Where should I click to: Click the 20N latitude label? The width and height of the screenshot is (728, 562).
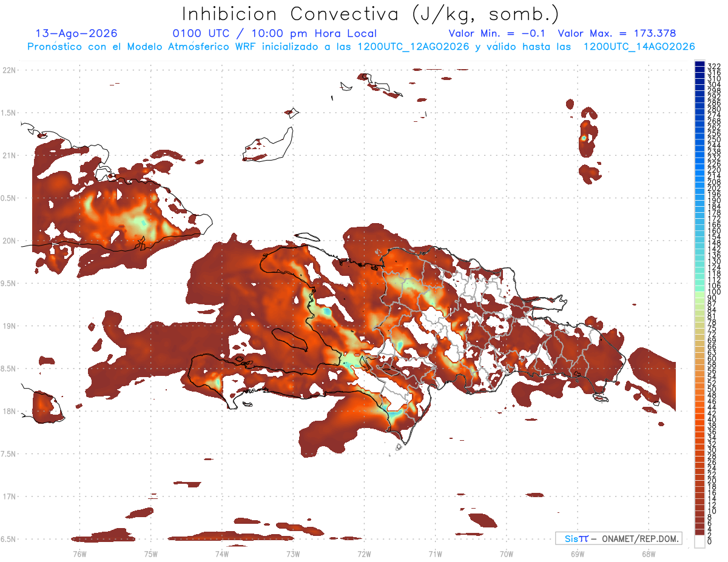(x=9, y=241)
